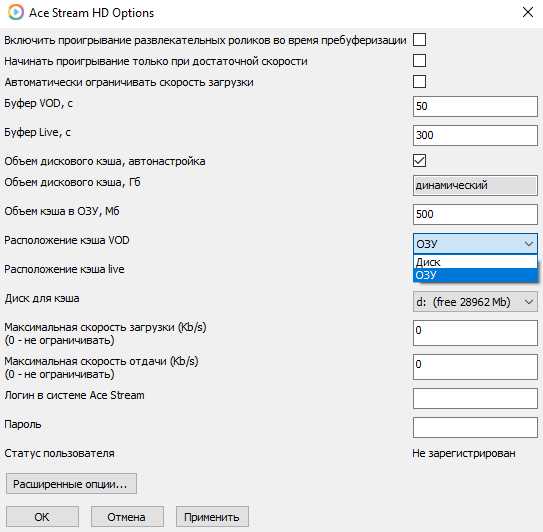Viewport: 543px width, 532px height.
Task: Click the RAM cache size field showing 500
Action: pos(475,214)
